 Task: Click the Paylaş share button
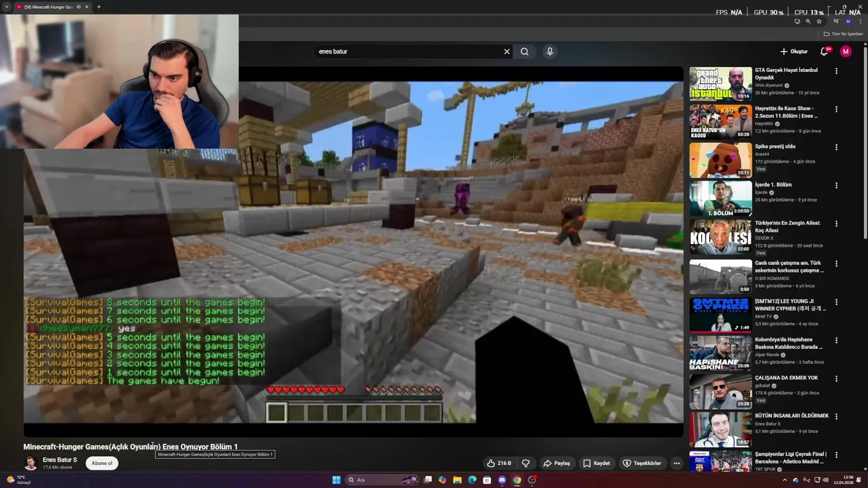coord(556,464)
